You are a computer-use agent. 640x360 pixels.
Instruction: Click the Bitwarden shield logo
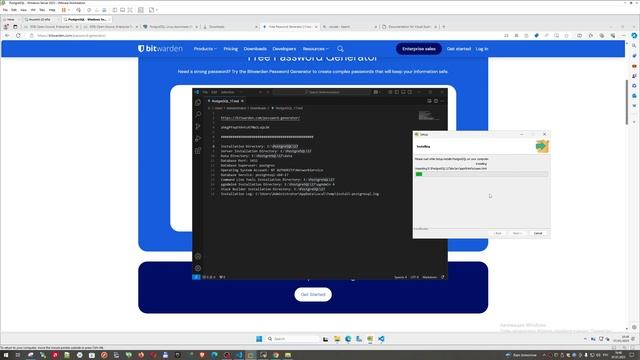(141, 49)
